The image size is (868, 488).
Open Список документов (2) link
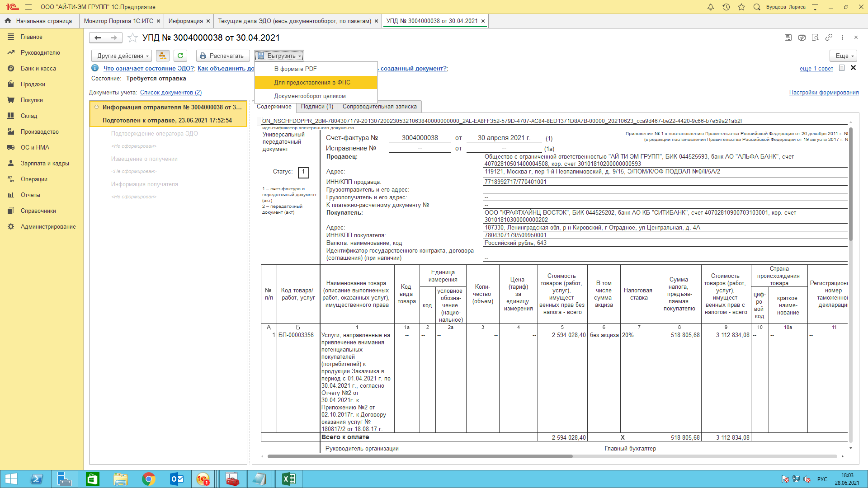click(x=171, y=93)
